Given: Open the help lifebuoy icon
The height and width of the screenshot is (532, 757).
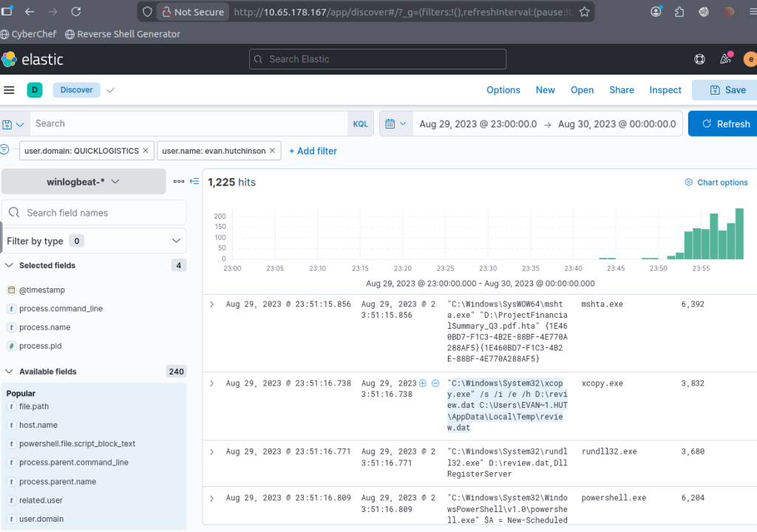Looking at the screenshot, I should pos(699,59).
